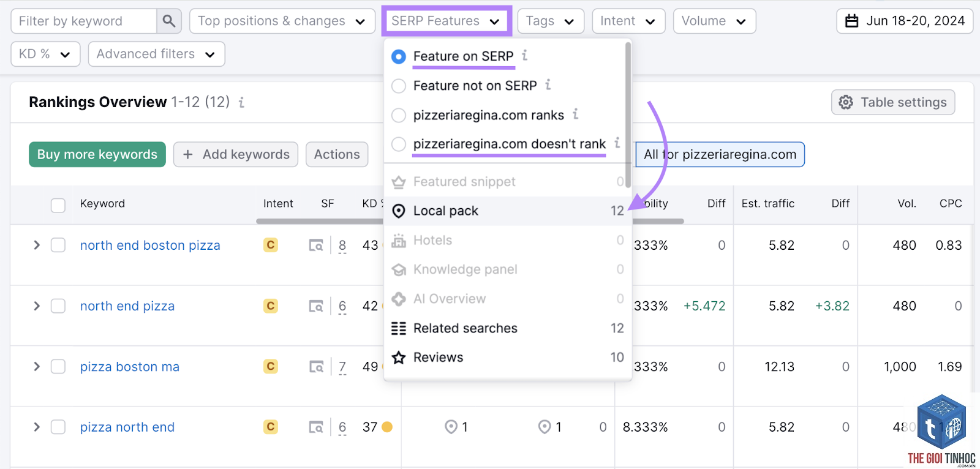Screen dimensions: 980x469
Task: Click the Reviews star icon
Action: [399, 358]
